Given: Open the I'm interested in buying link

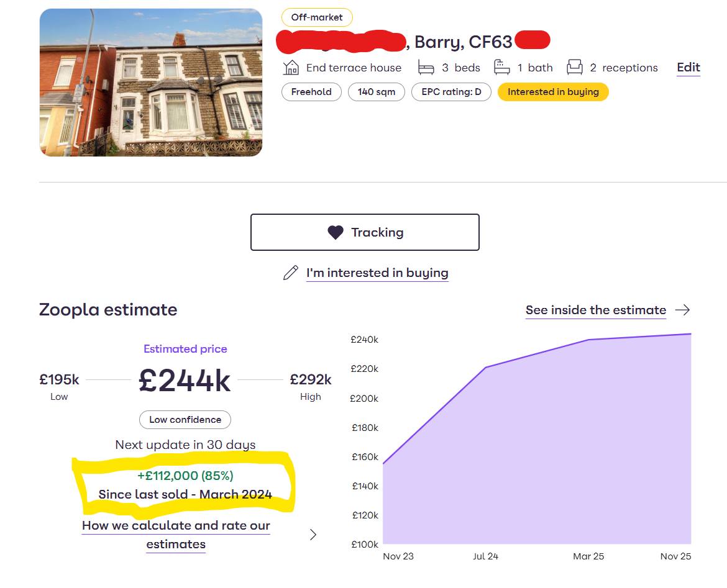Looking at the screenshot, I should (x=377, y=273).
